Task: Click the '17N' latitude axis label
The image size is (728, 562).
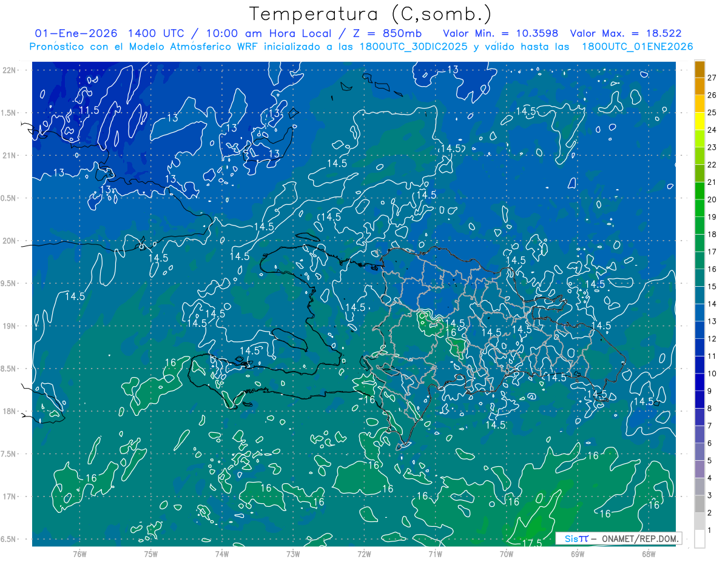Action: click(x=10, y=497)
